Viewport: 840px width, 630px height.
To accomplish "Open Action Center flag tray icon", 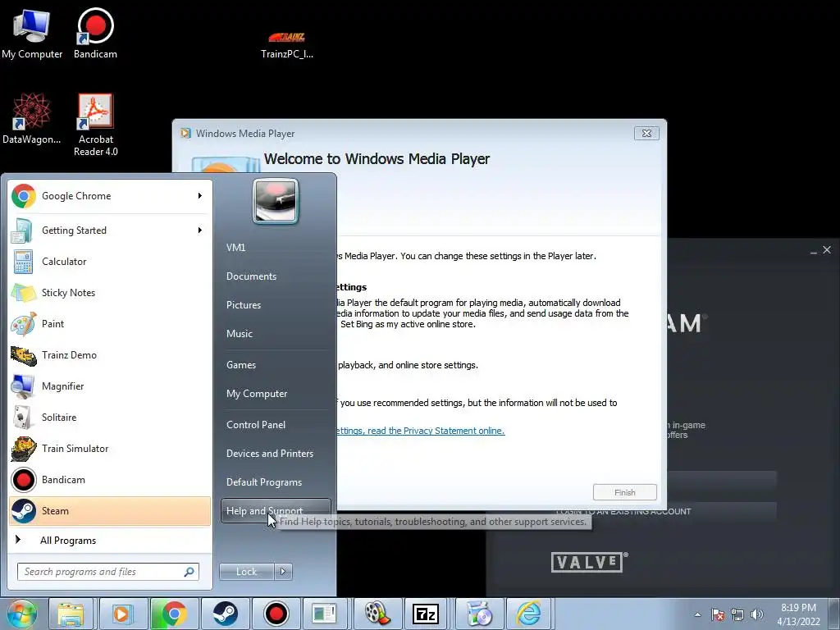I will tap(718, 614).
